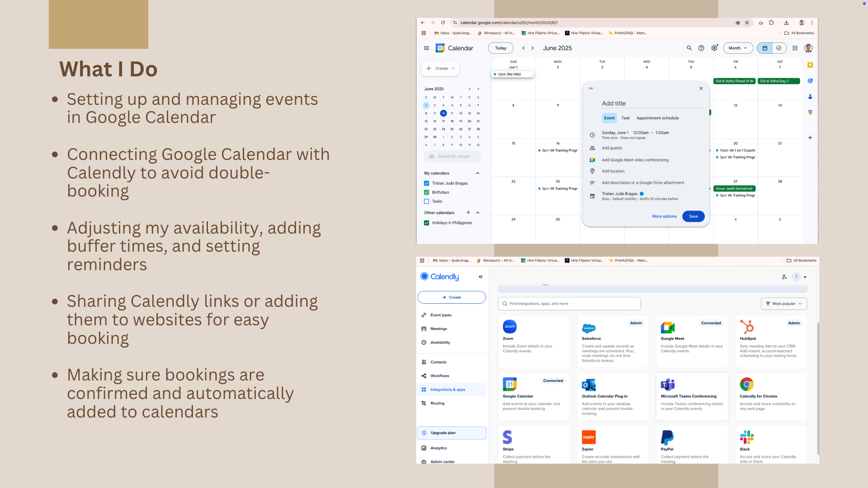Open the Most popular sort dropdown
868x488 pixels.
tap(784, 304)
